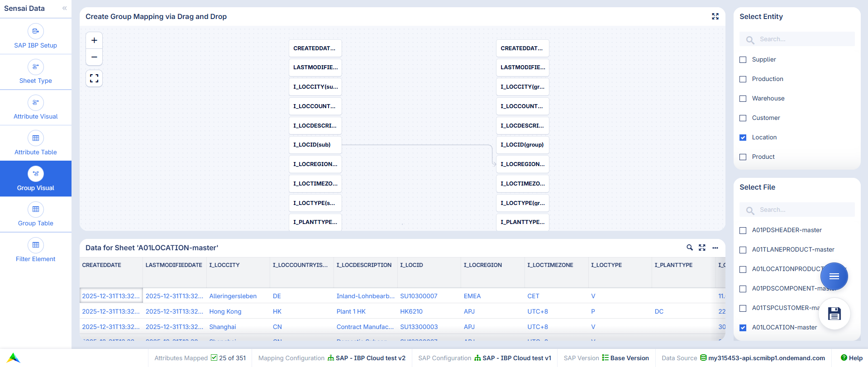
Task: Click the Help link in status bar
Action: (851, 358)
